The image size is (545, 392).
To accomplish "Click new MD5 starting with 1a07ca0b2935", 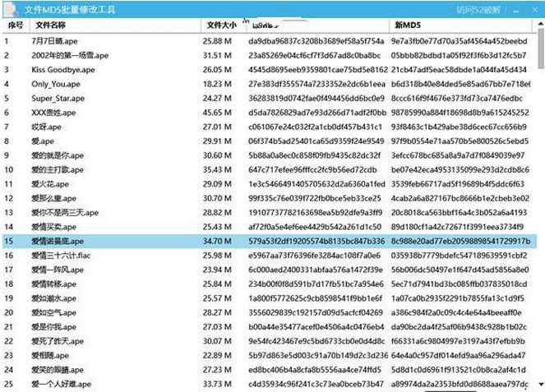I will pyautogui.click(x=458, y=298).
